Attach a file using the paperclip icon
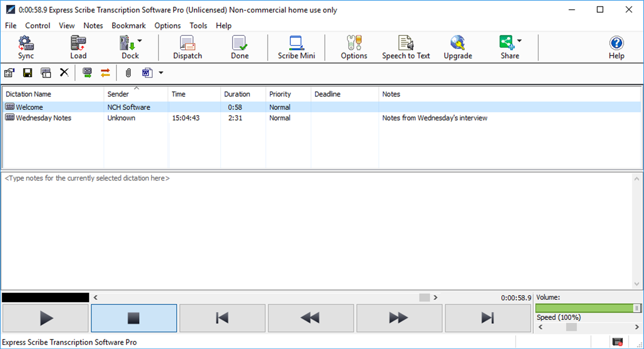Viewport: 644px width, 349px height. click(x=128, y=72)
